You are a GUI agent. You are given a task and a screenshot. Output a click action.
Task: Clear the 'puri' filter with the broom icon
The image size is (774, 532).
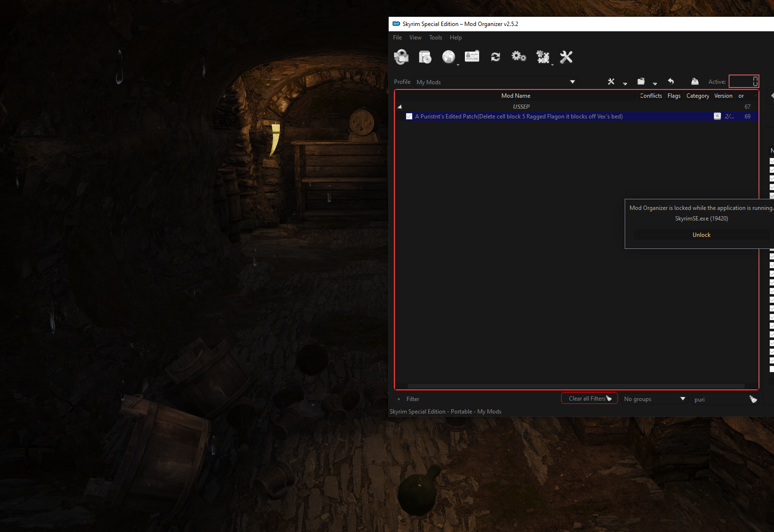(x=753, y=399)
